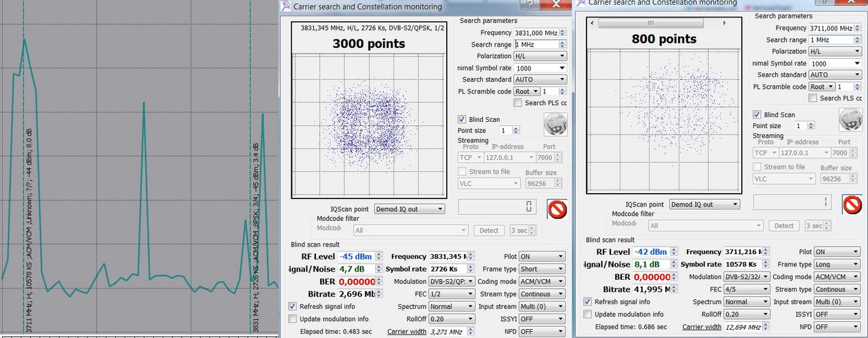Enable Update modulation info in left window
This screenshot has height=338, width=868.
tap(293, 318)
